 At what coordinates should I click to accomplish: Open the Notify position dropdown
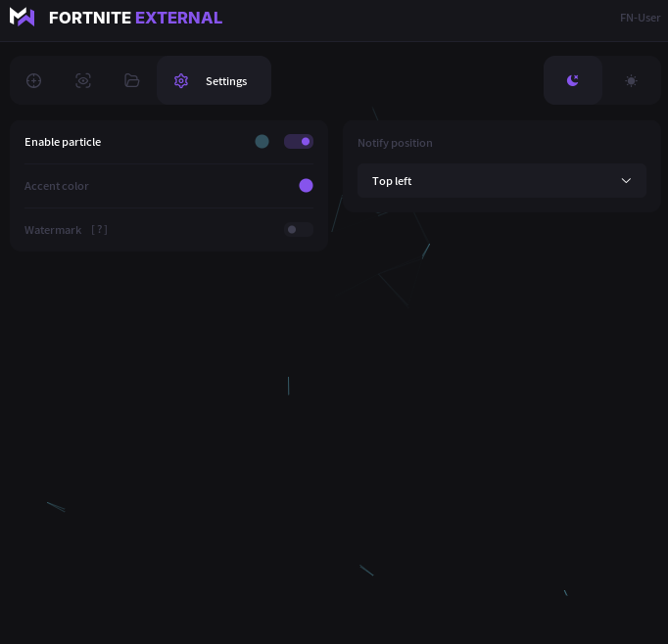point(501,181)
